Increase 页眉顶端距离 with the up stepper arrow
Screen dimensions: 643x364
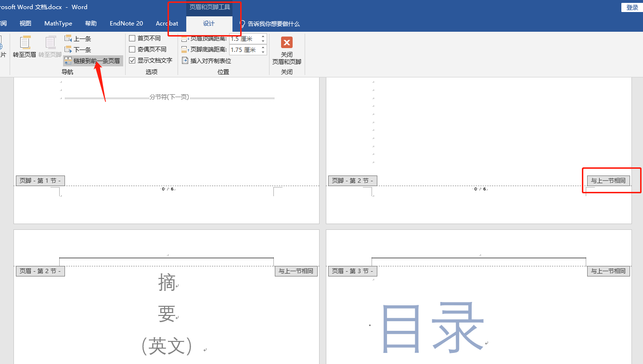(263, 37)
